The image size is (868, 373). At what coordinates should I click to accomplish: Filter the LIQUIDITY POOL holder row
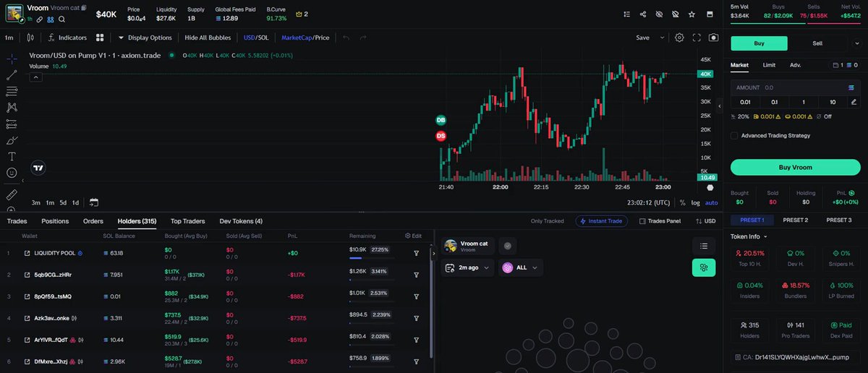[x=417, y=253]
